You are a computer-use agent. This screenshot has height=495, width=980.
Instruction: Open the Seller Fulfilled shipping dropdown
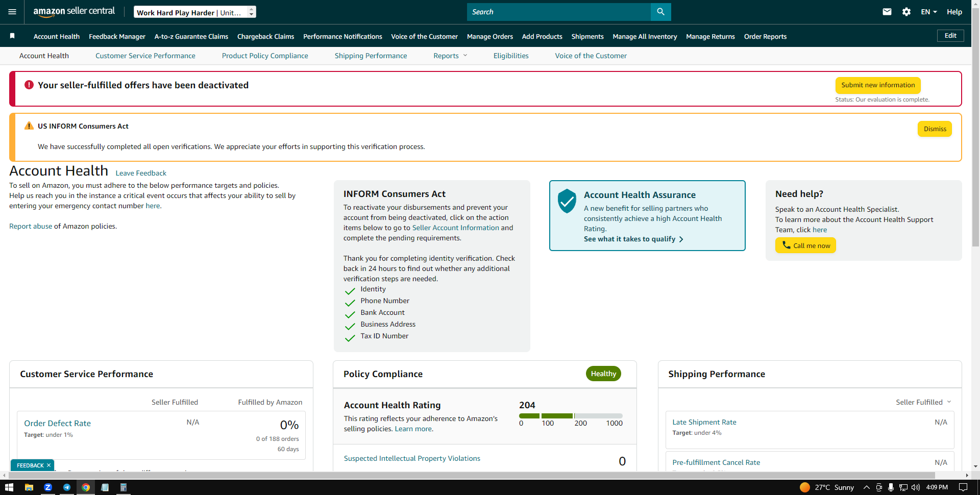pos(923,402)
